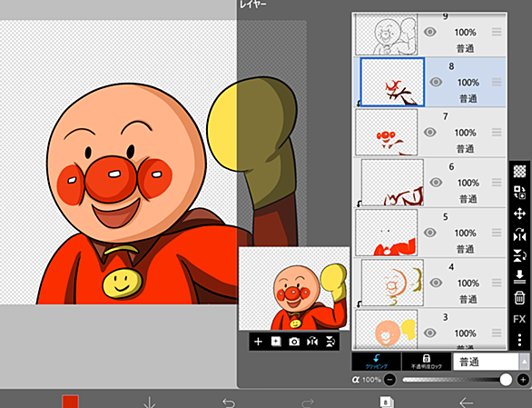
Task: Click the download arrow in bottom bar
Action: pos(149,403)
